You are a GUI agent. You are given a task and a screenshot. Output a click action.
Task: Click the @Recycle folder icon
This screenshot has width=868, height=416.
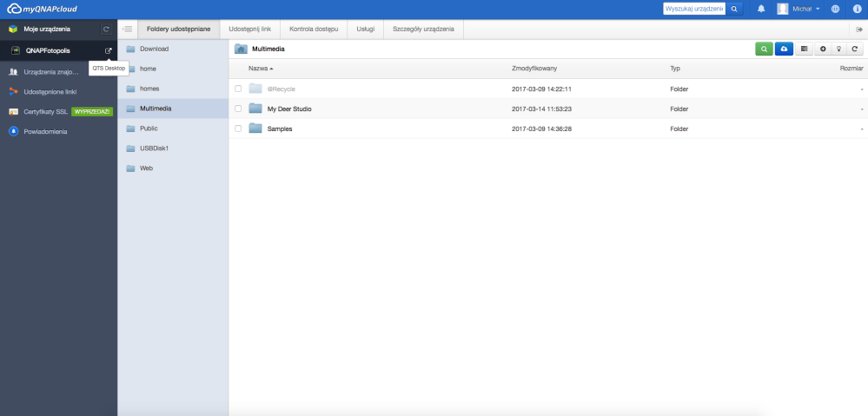(x=255, y=89)
